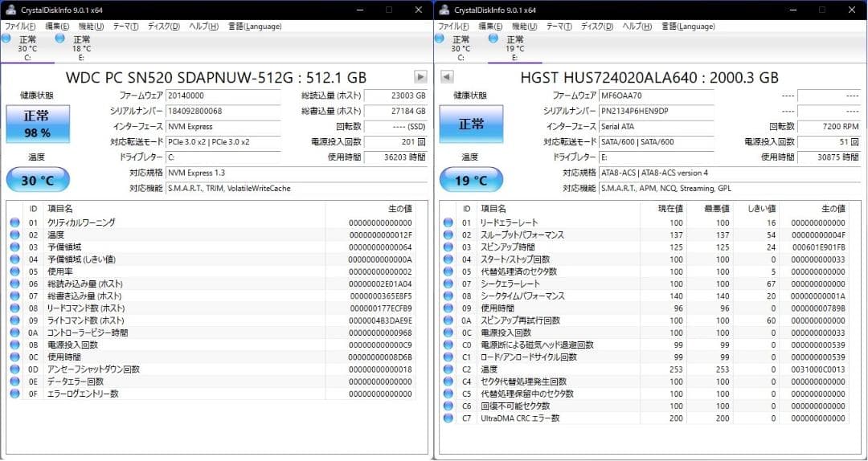Click status icon for リードコマンド数 row
This screenshot has height=461, width=868.
pos(14,308)
